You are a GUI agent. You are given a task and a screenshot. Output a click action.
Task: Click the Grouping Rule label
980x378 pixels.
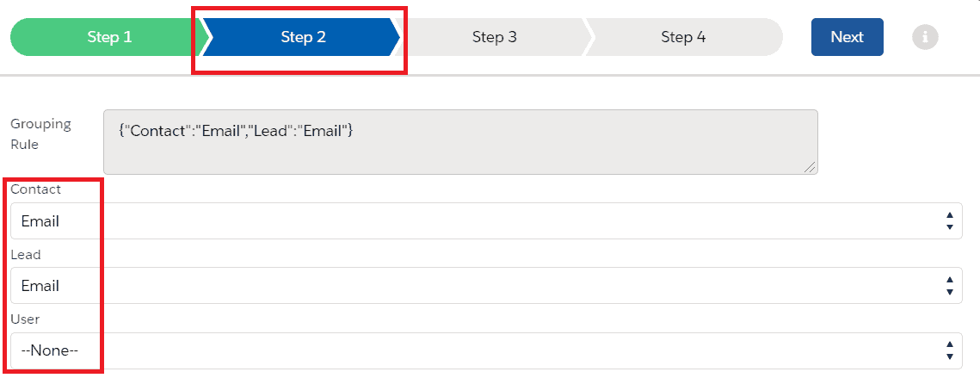coord(40,133)
